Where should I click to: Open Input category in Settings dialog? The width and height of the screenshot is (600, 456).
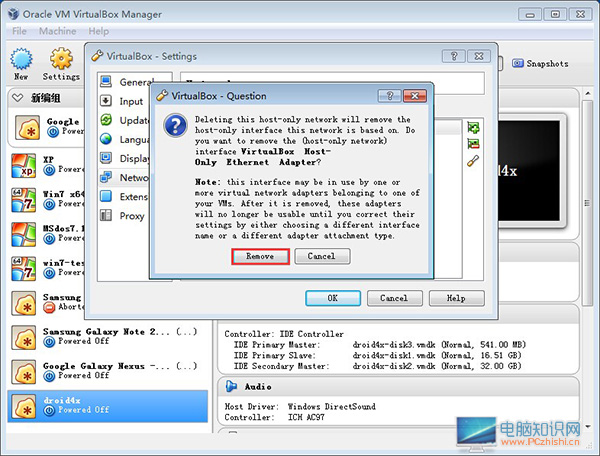(122, 101)
